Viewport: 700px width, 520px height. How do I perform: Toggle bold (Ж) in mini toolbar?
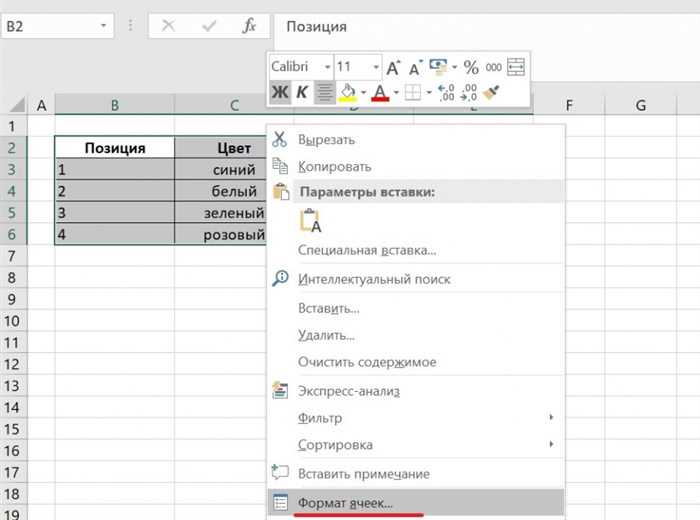(x=280, y=92)
